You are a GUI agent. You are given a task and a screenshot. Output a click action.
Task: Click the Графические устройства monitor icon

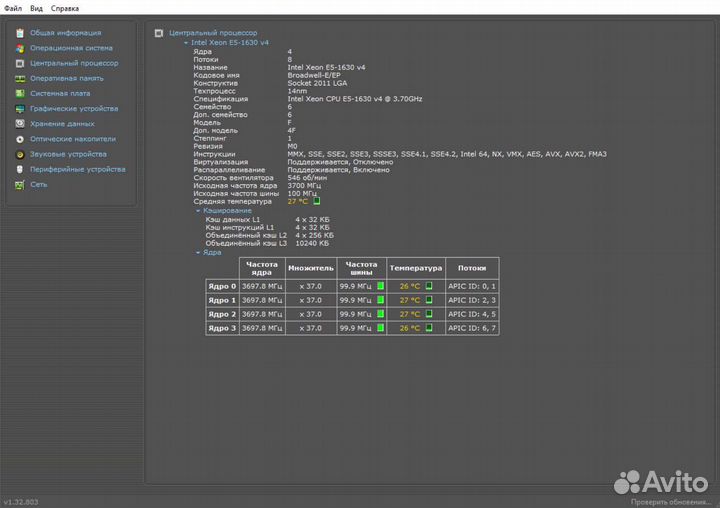(x=20, y=109)
